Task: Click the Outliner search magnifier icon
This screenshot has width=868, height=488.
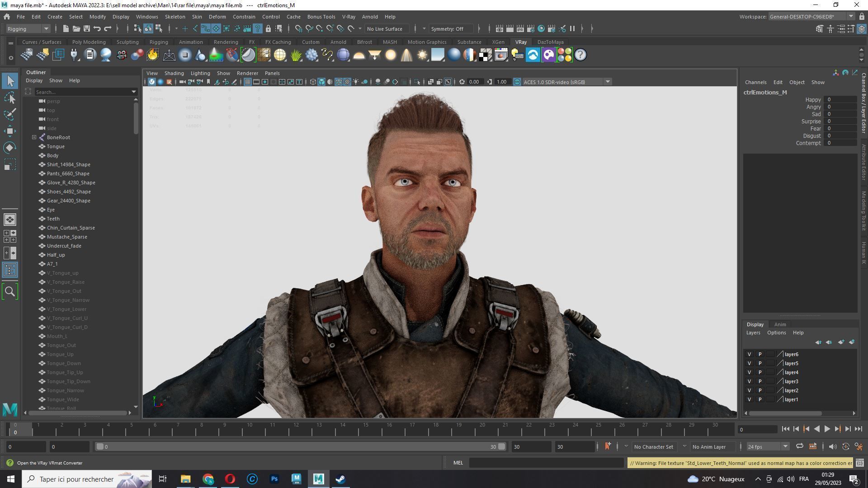Action: 10,291
